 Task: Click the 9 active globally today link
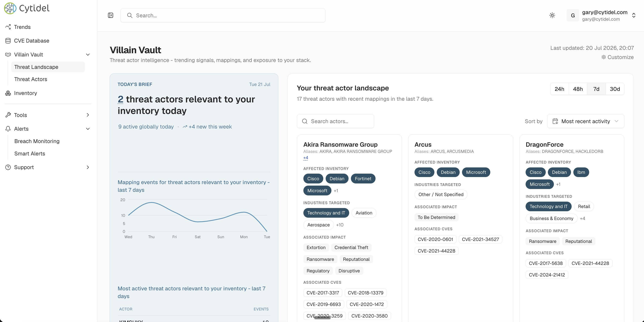(x=146, y=127)
